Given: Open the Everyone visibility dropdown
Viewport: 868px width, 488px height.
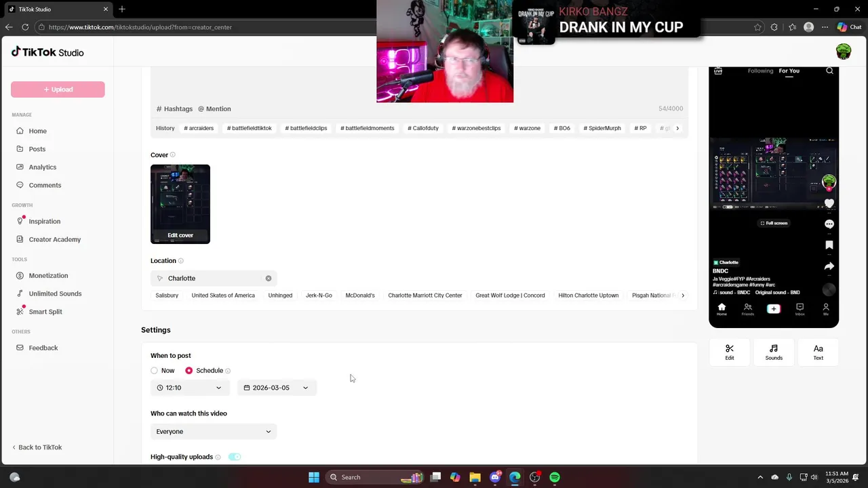Looking at the screenshot, I should [x=214, y=432].
